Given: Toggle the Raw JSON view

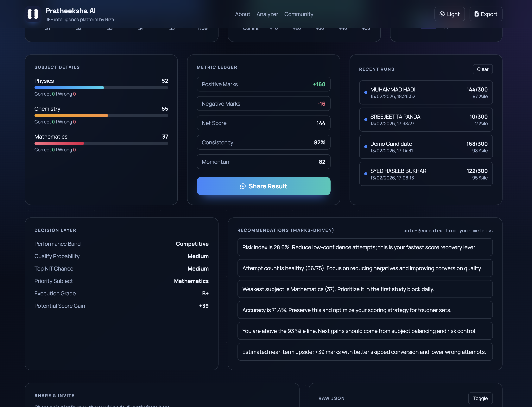Looking at the screenshot, I should pyautogui.click(x=480, y=398).
